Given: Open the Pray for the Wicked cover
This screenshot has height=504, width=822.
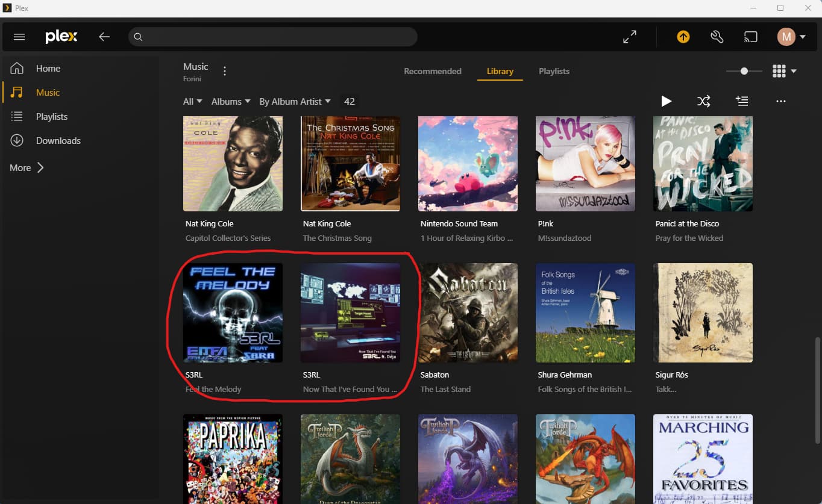Looking at the screenshot, I should click(703, 164).
